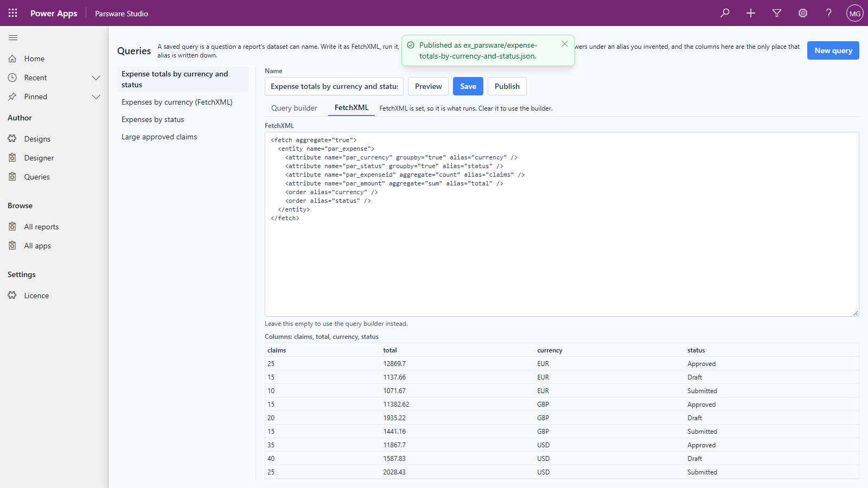Click the Home house icon
Viewport: 868px width, 488px height.
click(12, 59)
